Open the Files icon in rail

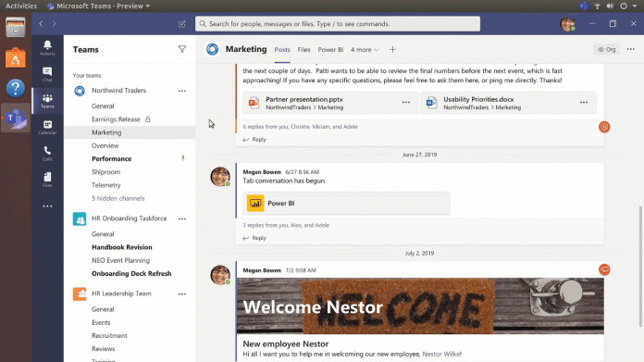coord(47,180)
